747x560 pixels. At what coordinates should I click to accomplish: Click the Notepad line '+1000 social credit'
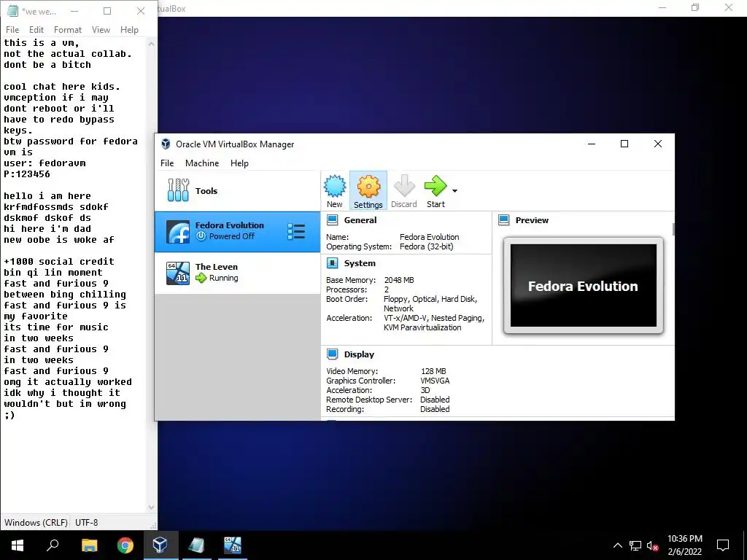click(x=59, y=262)
